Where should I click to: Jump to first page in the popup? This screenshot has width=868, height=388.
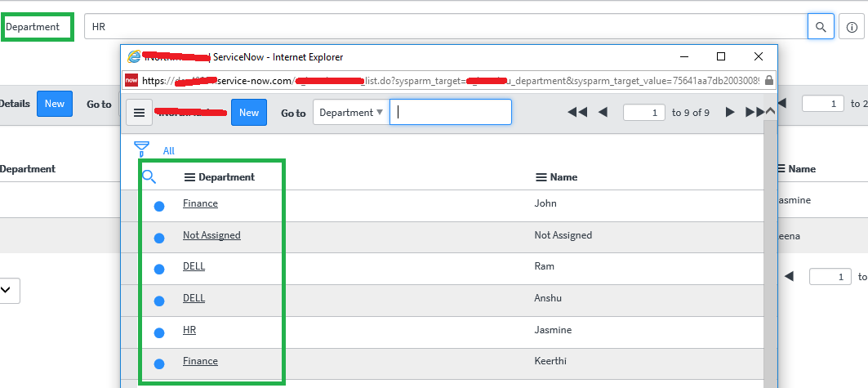click(x=576, y=113)
